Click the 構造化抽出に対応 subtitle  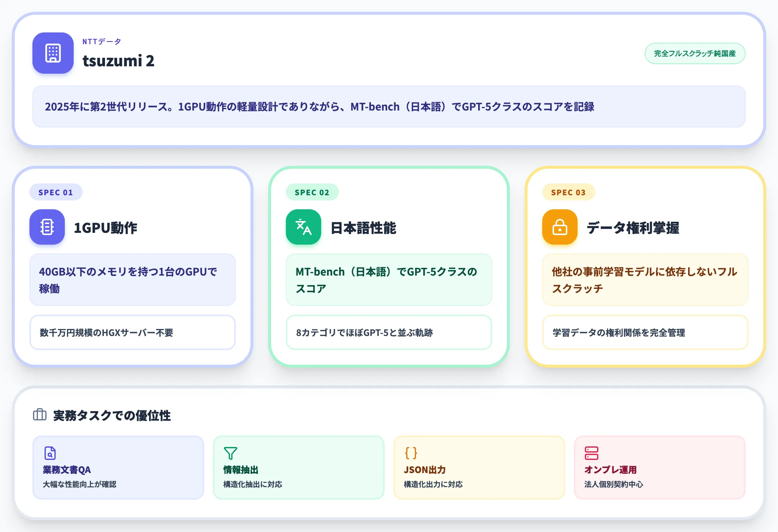(253, 484)
